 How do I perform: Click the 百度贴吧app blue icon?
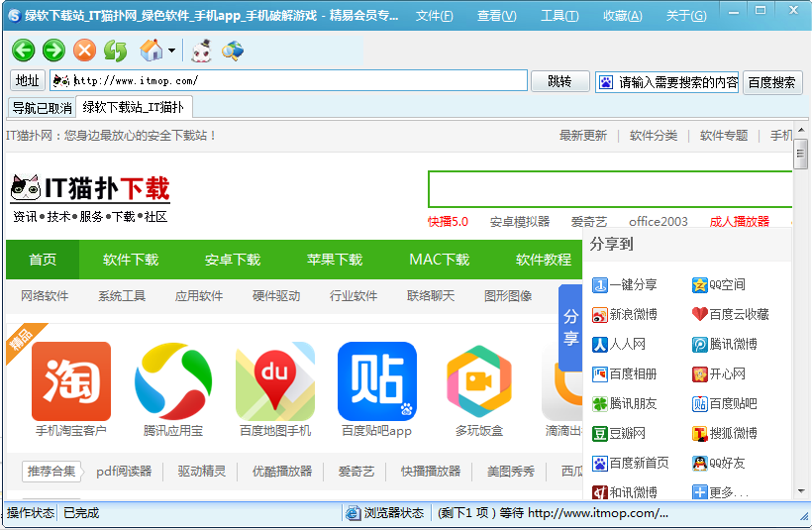click(377, 381)
